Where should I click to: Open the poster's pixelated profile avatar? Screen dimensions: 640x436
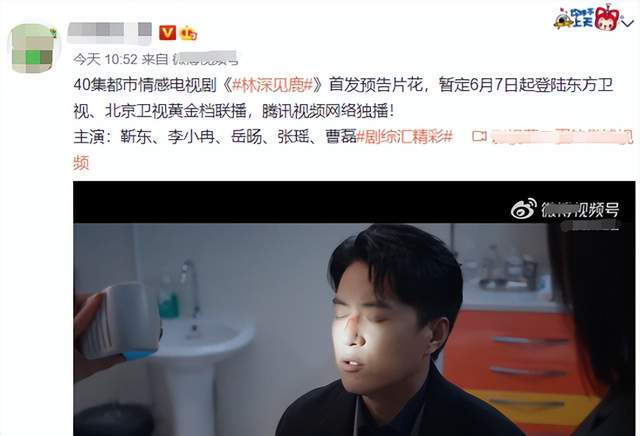pyautogui.click(x=34, y=48)
